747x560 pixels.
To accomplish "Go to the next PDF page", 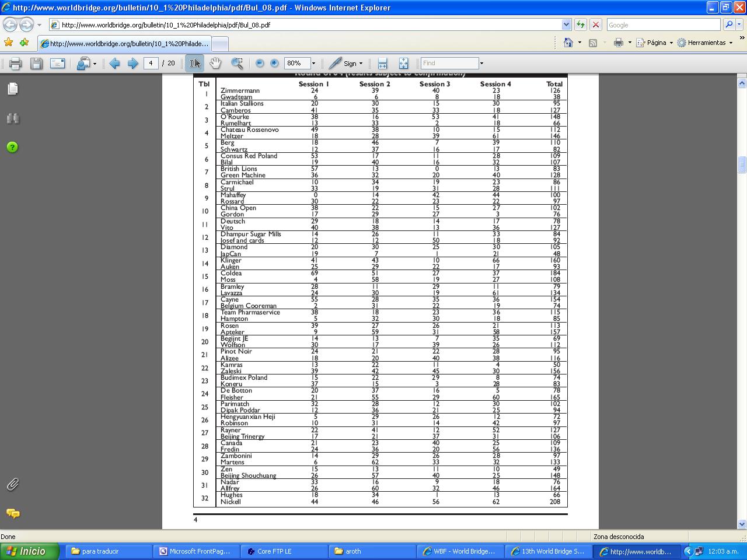I will coord(132,64).
